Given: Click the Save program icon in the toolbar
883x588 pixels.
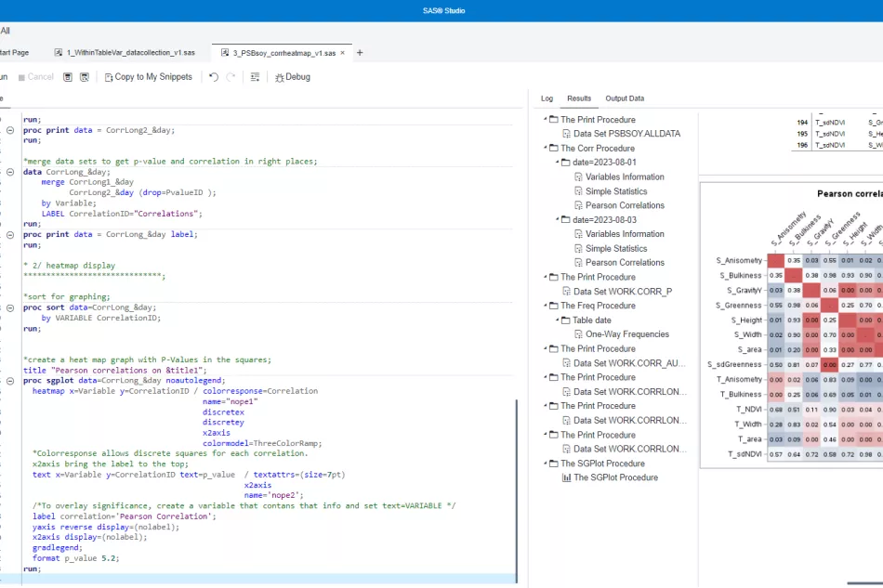Looking at the screenshot, I should click(x=68, y=77).
